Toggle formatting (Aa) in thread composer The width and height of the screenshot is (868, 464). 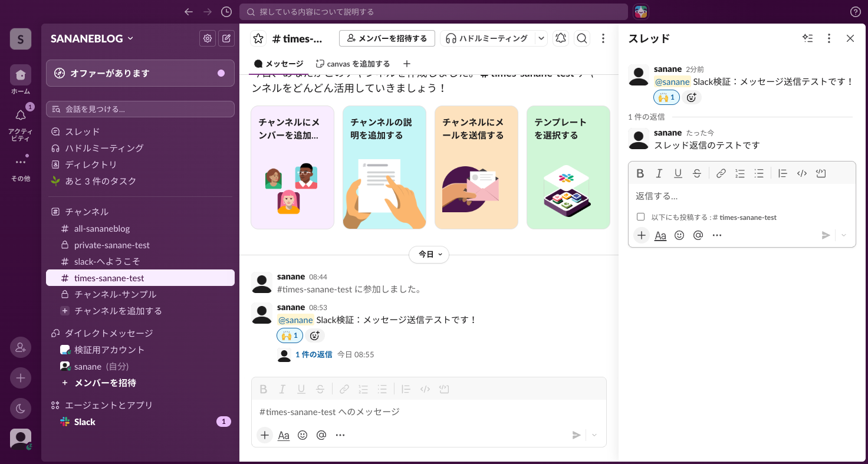[x=660, y=235]
